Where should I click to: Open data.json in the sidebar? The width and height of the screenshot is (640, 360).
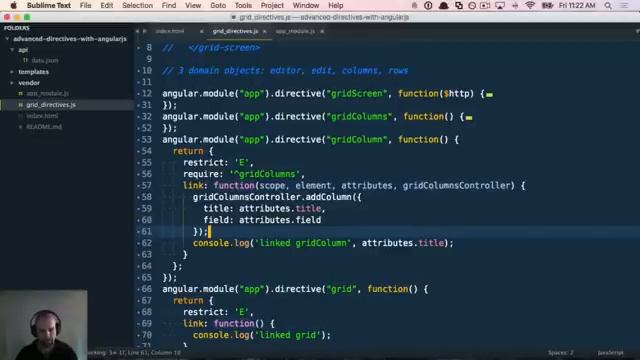pyautogui.click(x=45, y=60)
